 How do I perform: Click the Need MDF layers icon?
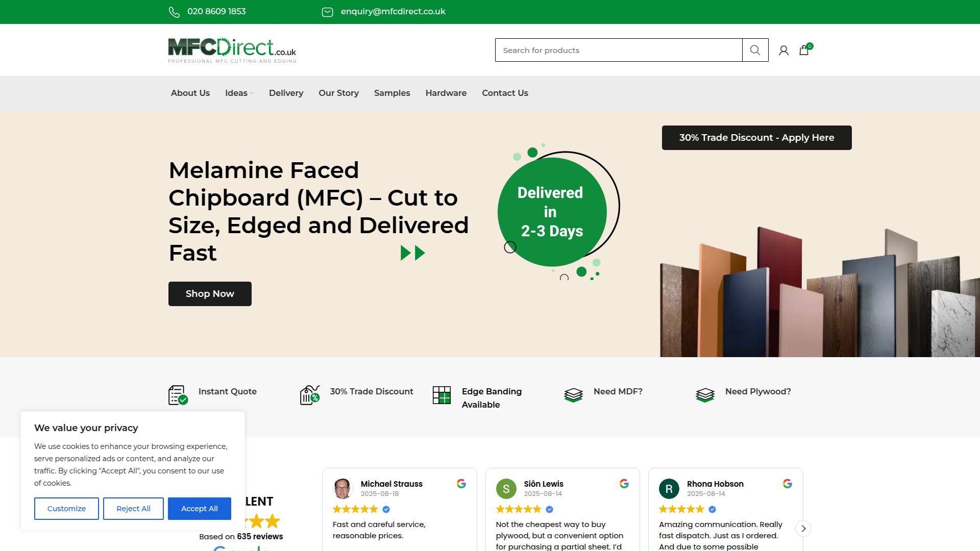tap(573, 395)
